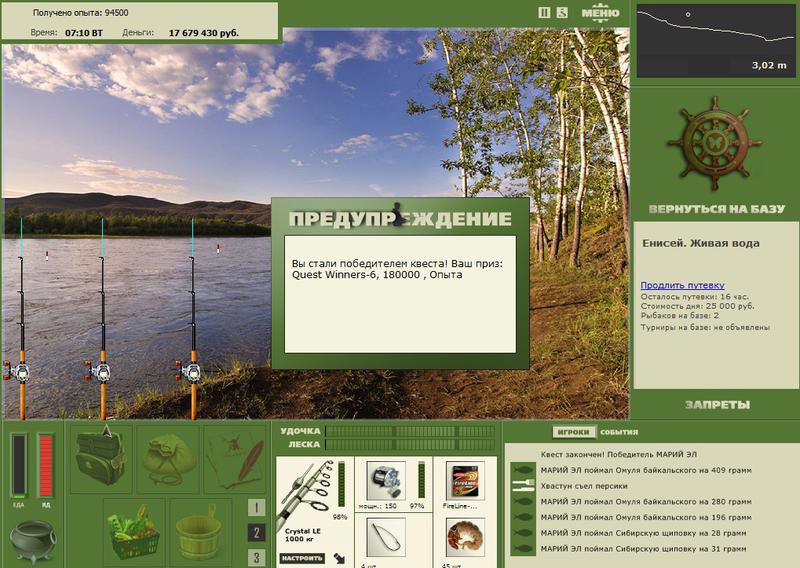Select the shrimp bait item
The image size is (800, 568).
(x=465, y=537)
